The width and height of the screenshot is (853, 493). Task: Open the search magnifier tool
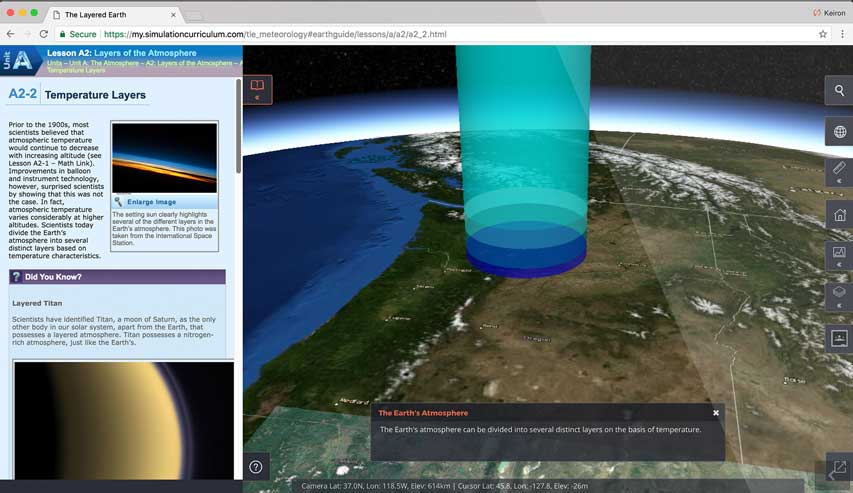(839, 91)
